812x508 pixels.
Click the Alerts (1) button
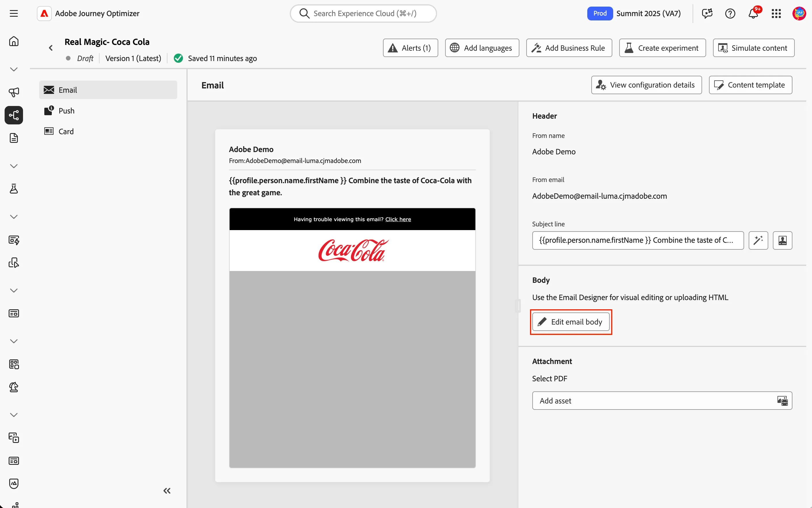tap(410, 48)
